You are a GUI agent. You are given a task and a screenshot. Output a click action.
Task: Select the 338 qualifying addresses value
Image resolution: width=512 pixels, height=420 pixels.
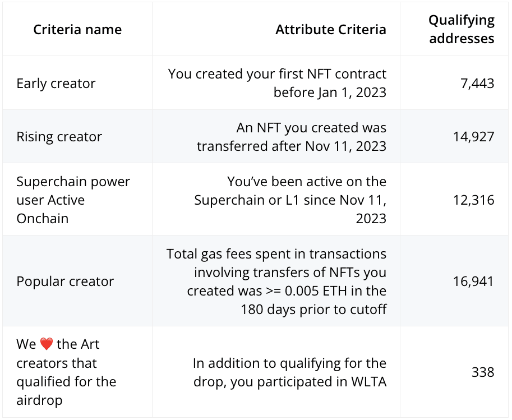pyautogui.click(x=483, y=372)
